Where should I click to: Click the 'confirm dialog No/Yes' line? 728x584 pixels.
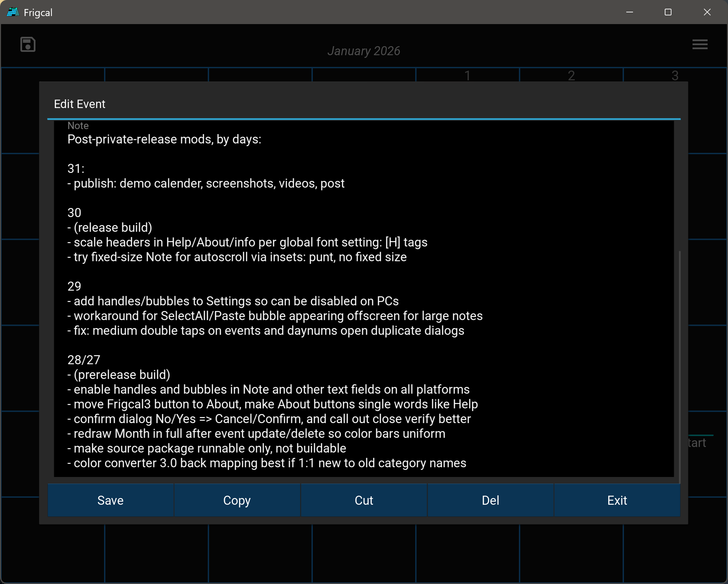click(x=269, y=419)
